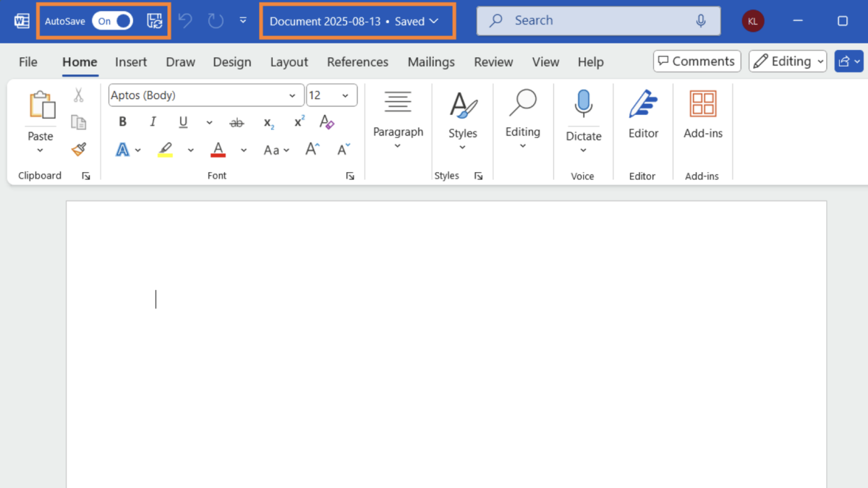Open the Review ribbon tab

click(x=493, y=62)
